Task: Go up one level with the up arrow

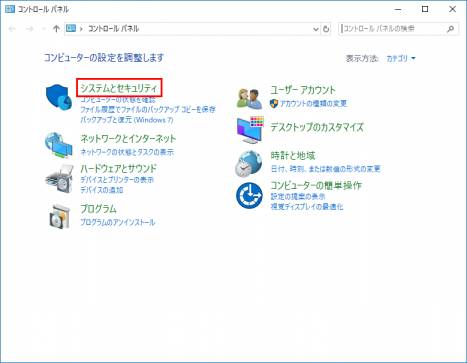Action: [56, 29]
